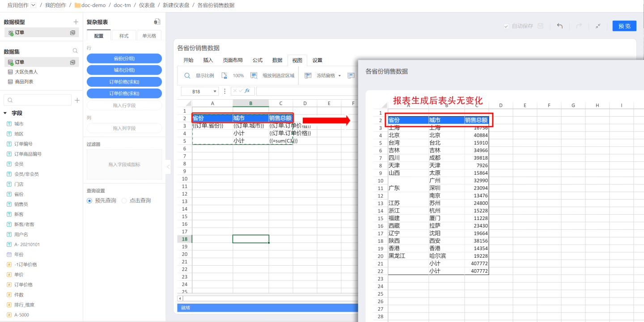The image size is (644, 322).
Task: Select the 点击查询 radio button
Action: pyautogui.click(x=124, y=201)
